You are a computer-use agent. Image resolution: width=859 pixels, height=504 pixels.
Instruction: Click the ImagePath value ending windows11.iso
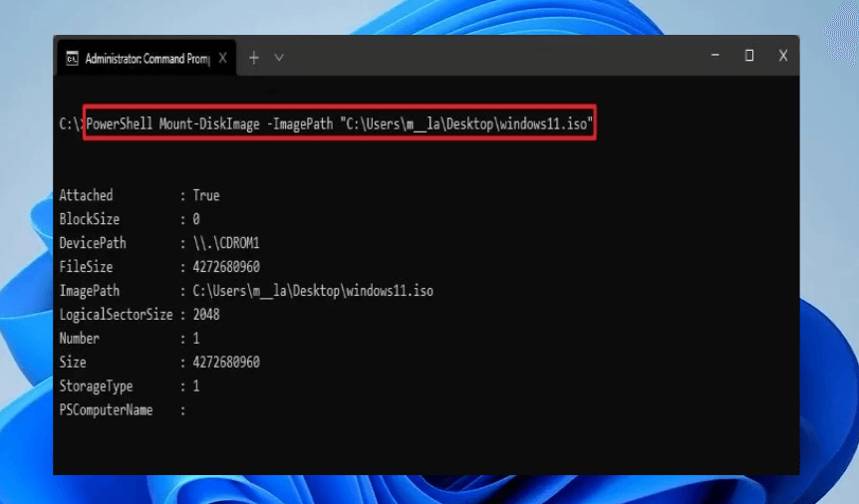point(313,291)
